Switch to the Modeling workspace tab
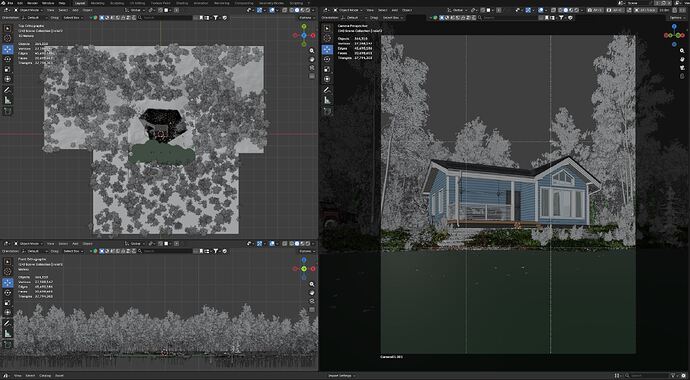Viewport: 690px width, 380px height. 98,3
